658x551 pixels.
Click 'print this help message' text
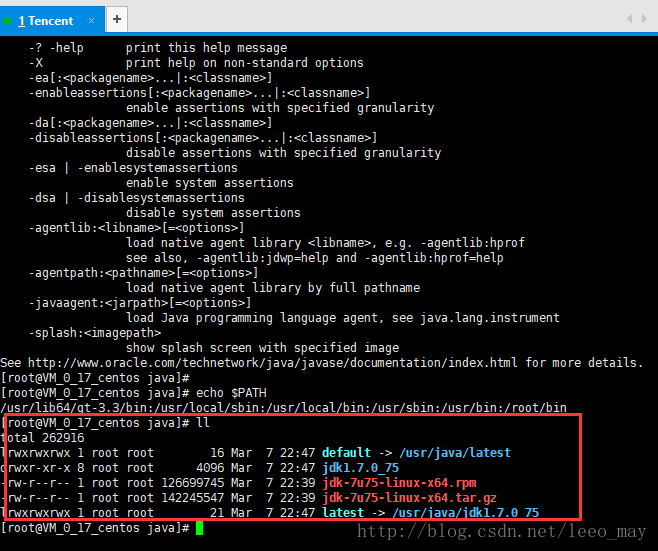[206, 48]
